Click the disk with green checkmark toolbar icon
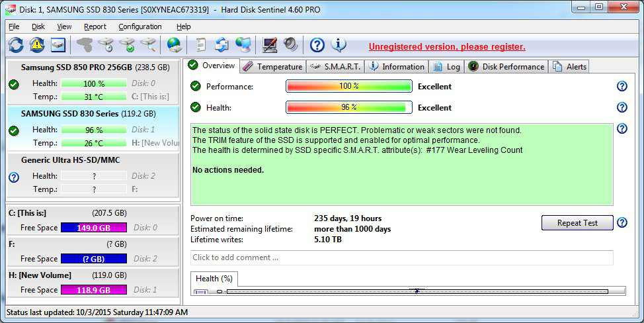Screen dimensions: 644x323 pyautogui.click(x=128, y=45)
